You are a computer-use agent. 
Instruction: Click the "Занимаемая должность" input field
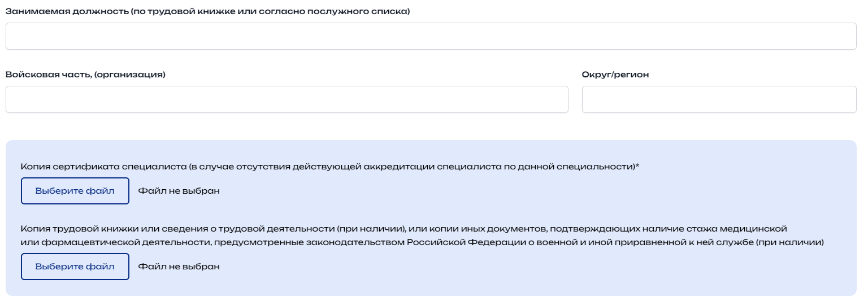431,36
